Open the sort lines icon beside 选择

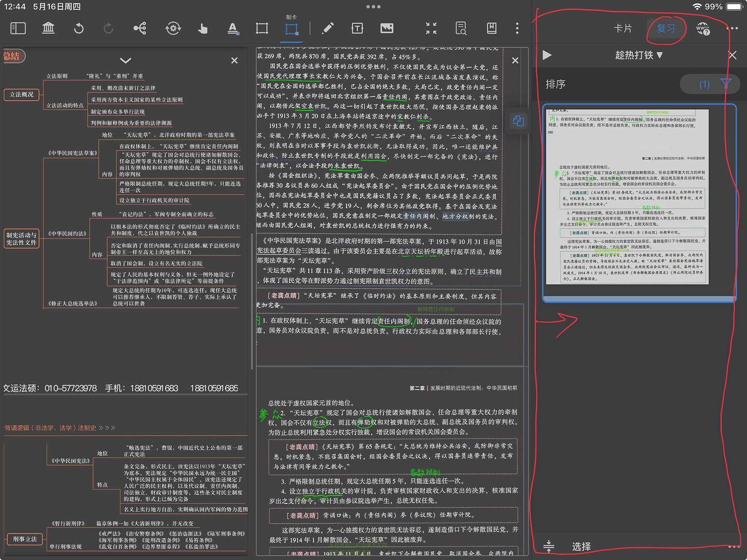coord(549,546)
